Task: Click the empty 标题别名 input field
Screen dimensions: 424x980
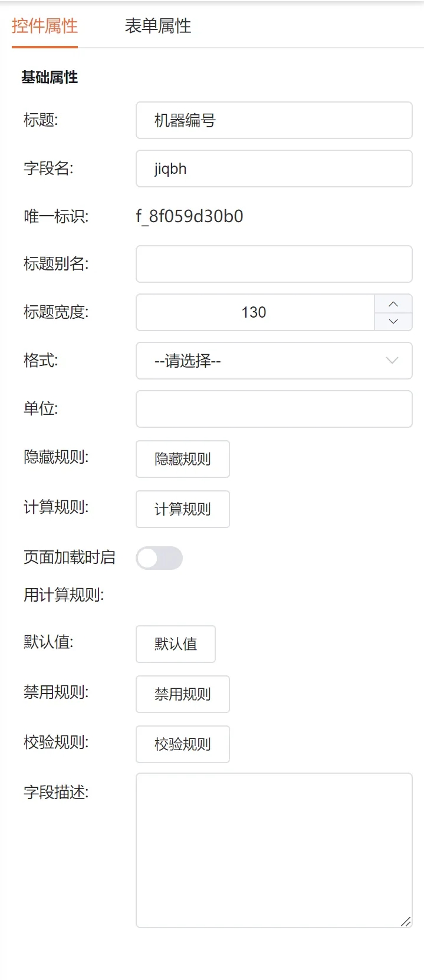Action: (x=274, y=264)
